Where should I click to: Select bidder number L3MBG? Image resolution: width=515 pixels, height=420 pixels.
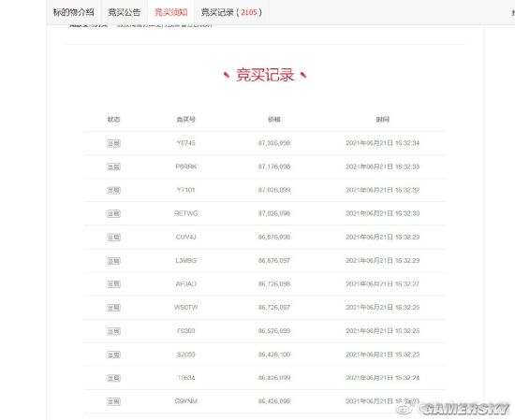pyautogui.click(x=186, y=261)
